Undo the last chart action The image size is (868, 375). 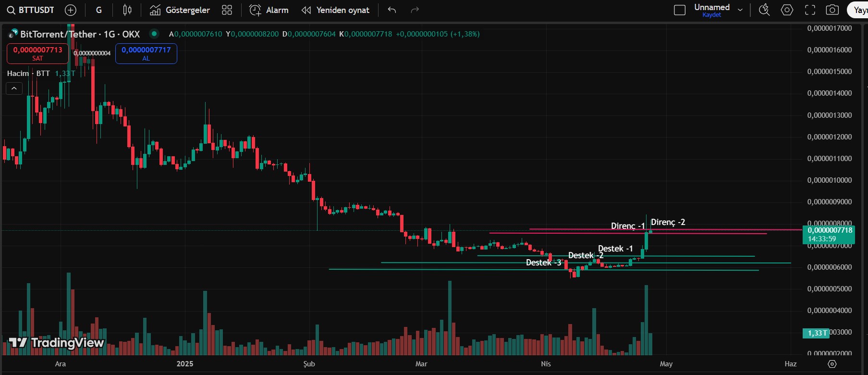pyautogui.click(x=392, y=10)
